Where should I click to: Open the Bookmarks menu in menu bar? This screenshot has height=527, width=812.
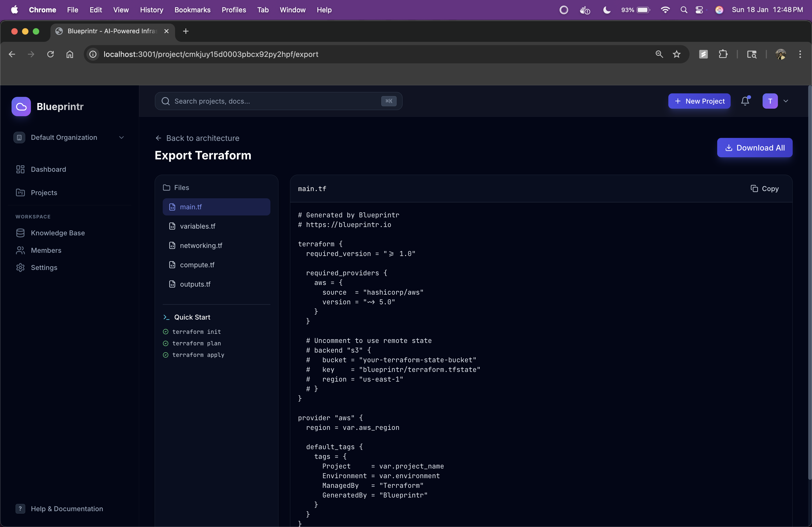click(193, 10)
